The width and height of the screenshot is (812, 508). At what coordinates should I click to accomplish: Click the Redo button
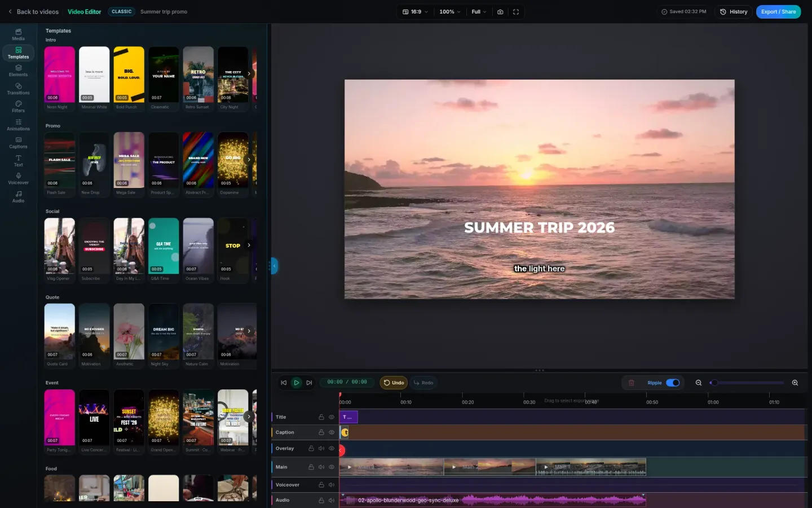click(x=423, y=383)
